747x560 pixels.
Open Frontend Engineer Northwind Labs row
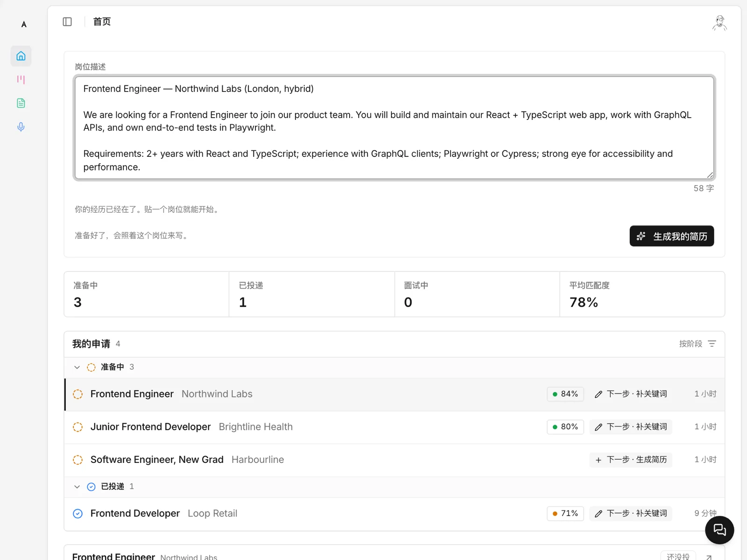pos(395,394)
